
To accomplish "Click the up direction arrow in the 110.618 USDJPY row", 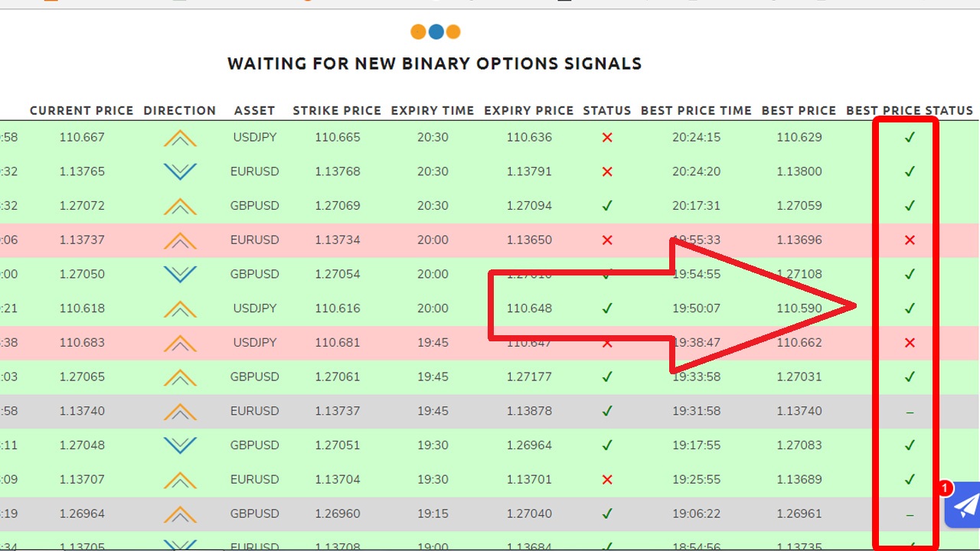I will (x=180, y=308).
